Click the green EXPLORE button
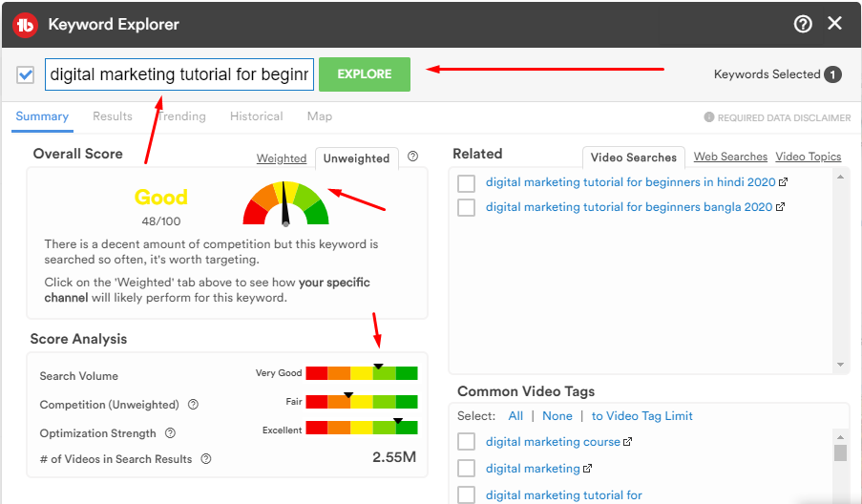 (365, 74)
